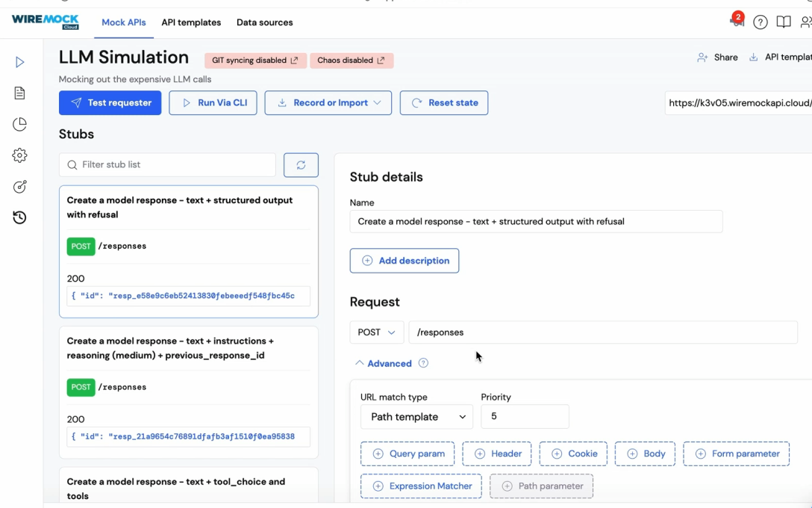The height and width of the screenshot is (508, 812).
Task: Click the Reset state button
Action: [444, 102]
